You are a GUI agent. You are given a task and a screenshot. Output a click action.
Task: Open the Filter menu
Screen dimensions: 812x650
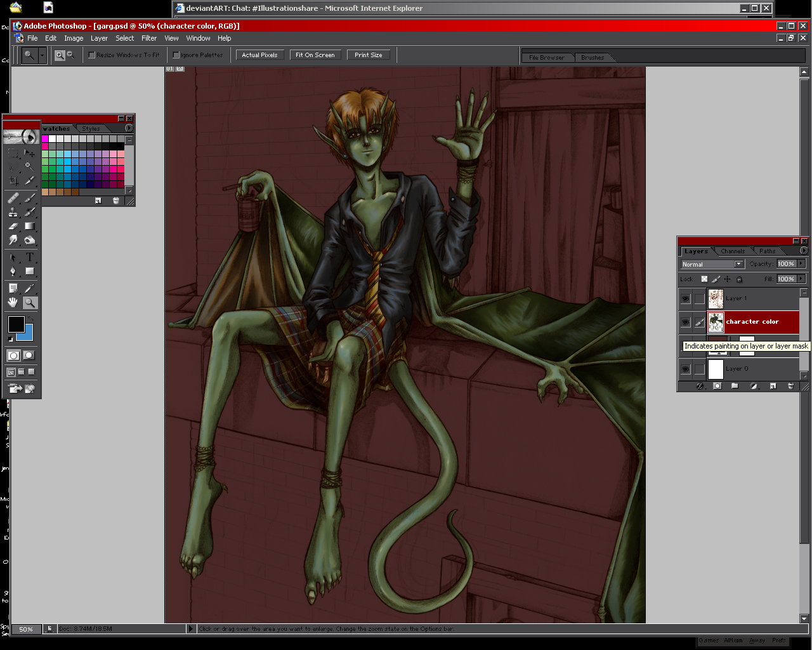(149, 38)
